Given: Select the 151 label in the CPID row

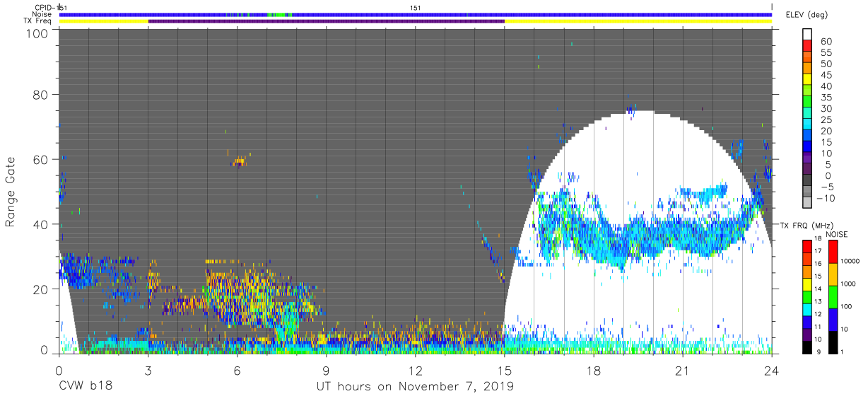Looking at the screenshot, I should coord(416,8).
